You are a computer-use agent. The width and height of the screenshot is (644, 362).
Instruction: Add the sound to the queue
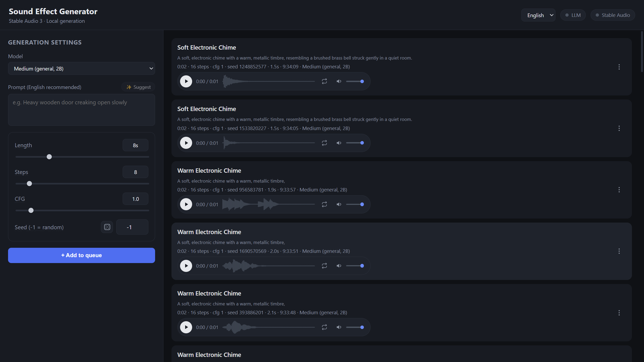(x=82, y=255)
